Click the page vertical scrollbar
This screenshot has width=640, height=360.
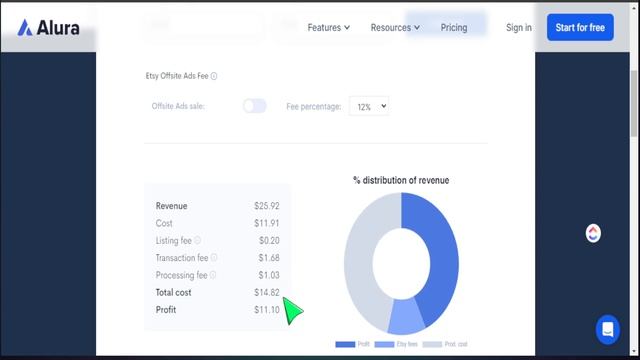pos(634,104)
